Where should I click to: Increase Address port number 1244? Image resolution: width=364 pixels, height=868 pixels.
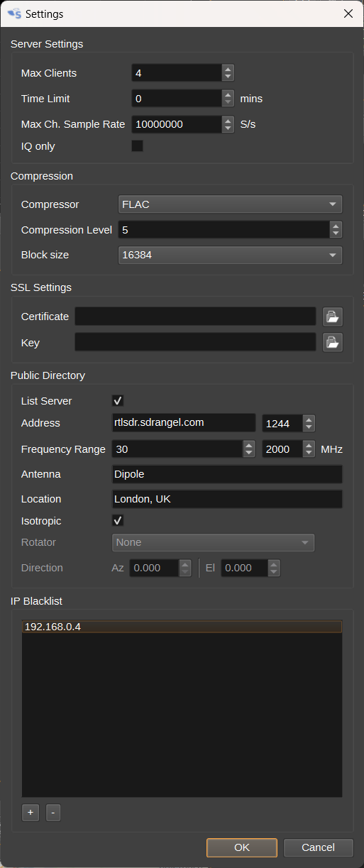(x=309, y=419)
